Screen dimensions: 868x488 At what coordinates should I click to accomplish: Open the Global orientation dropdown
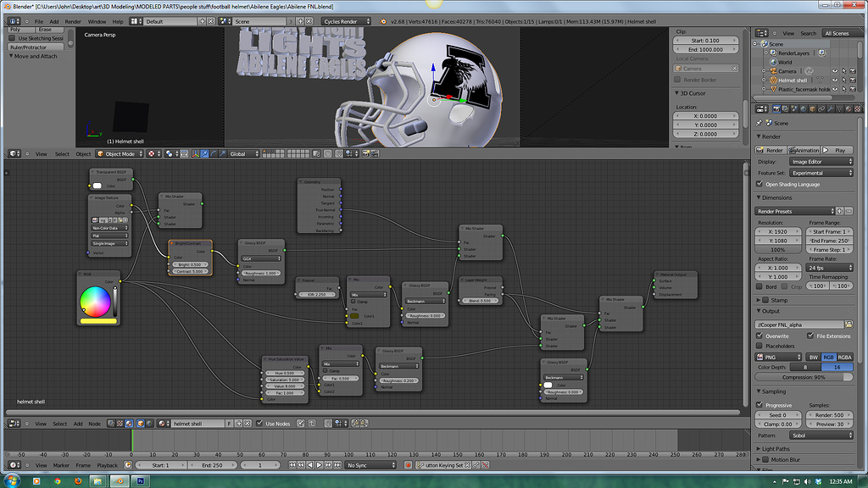point(243,154)
